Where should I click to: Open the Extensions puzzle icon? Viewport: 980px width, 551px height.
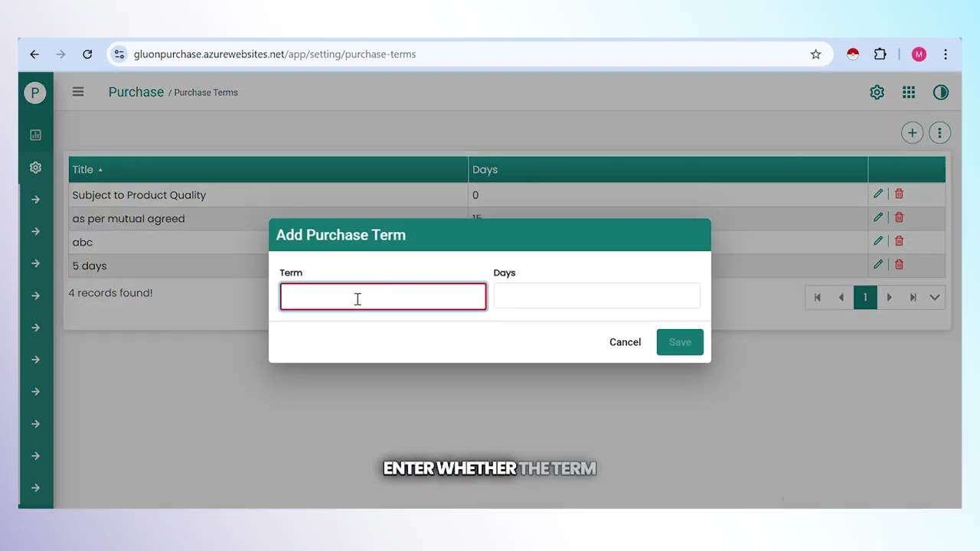click(880, 54)
